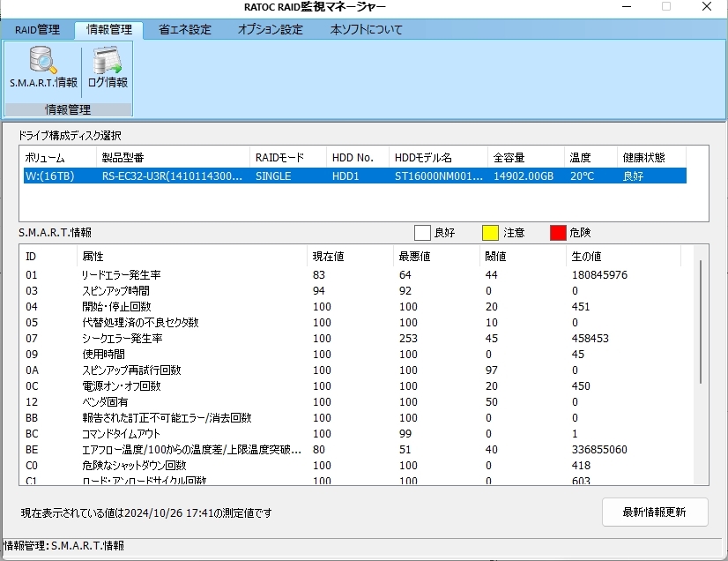Click the HDD1 cell
The width and height of the screenshot is (728, 561).
click(345, 176)
